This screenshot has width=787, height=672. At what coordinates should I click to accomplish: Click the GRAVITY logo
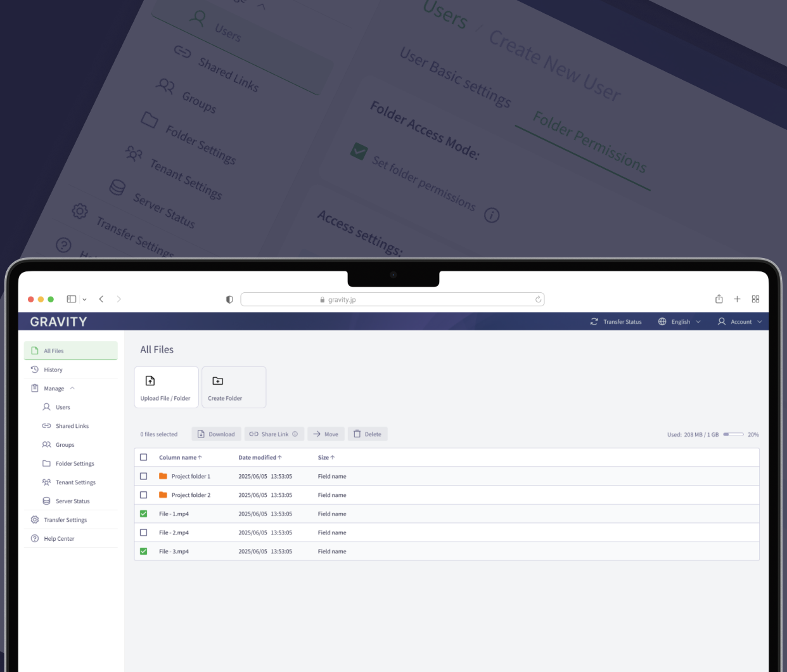click(x=58, y=321)
